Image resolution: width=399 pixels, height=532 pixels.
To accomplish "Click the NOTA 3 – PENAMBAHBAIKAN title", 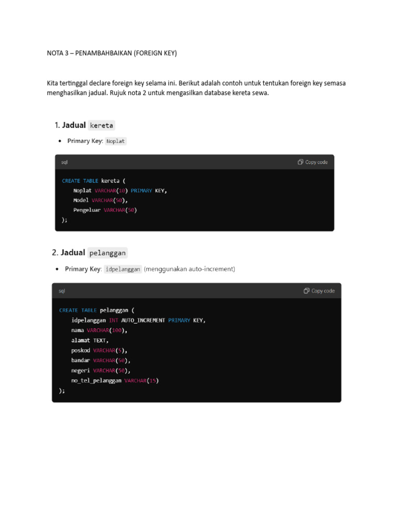I will tap(112, 54).
